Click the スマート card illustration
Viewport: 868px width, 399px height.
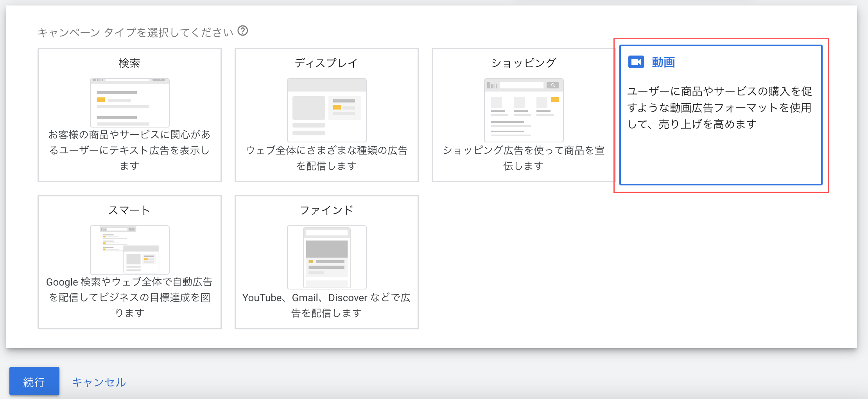[x=130, y=250]
